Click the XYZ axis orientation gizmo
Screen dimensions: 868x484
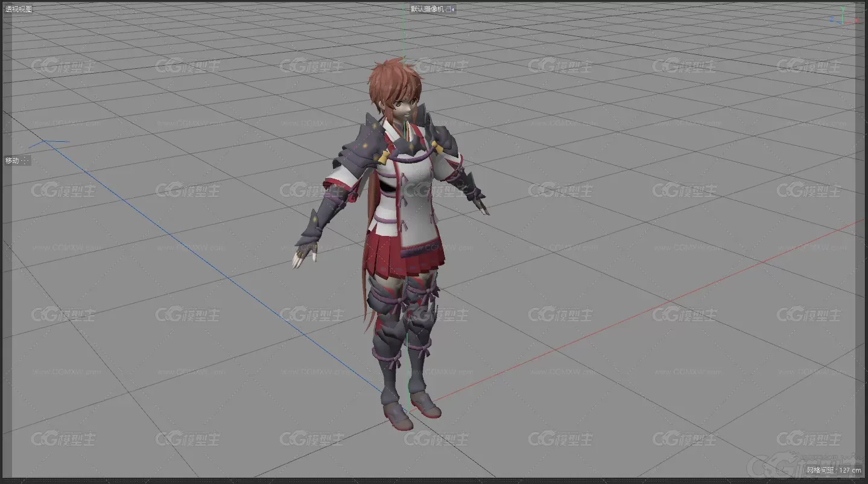(x=844, y=16)
